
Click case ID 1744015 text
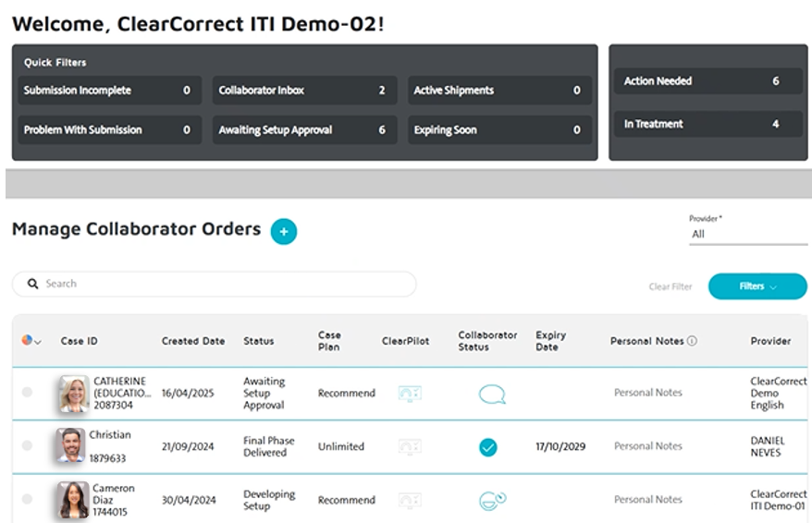(110, 512)
